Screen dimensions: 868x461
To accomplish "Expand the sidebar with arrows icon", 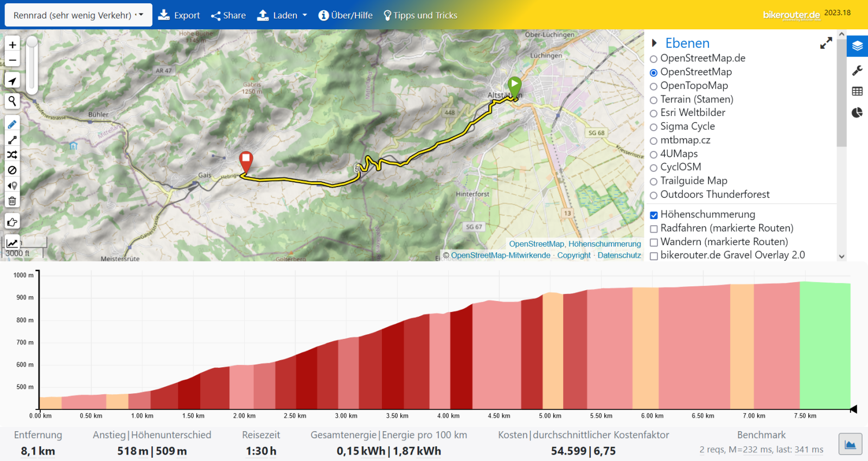I will point(826,43).
